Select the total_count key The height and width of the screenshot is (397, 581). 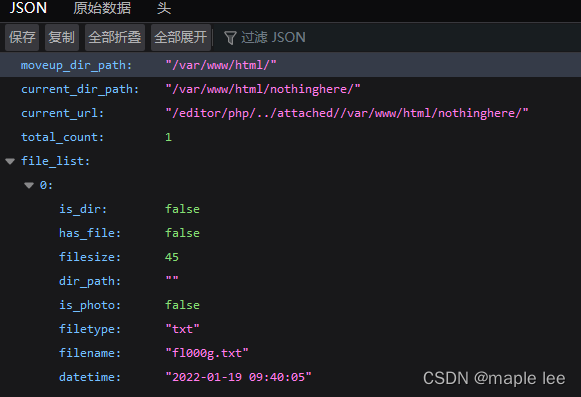click(62, 137)
